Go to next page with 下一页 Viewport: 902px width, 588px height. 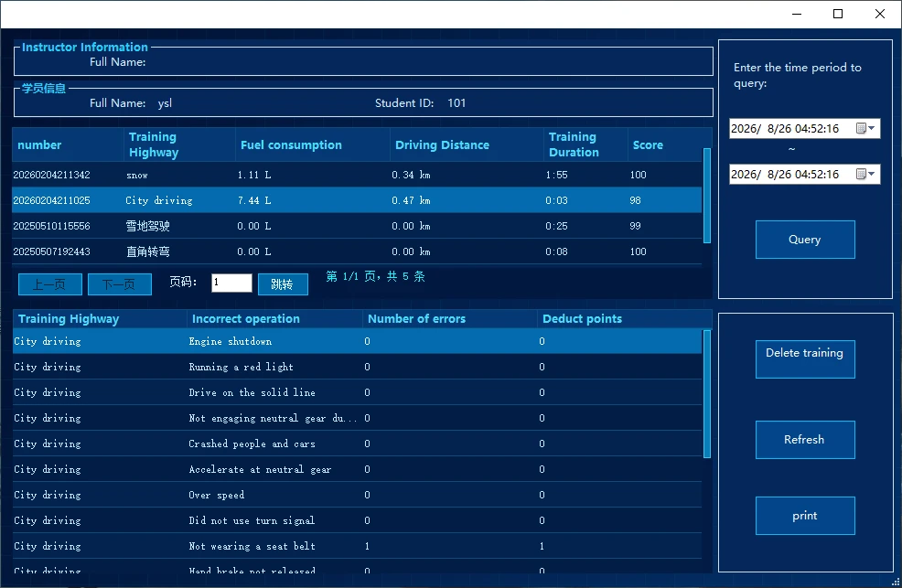click(x=120, y=284)
